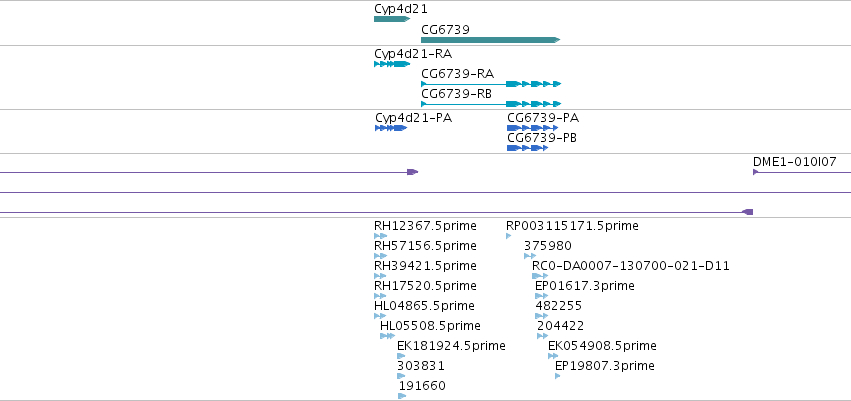This screenshot has width=851, height=401.
Task: Select the CG6739-PA protein glyph
Action: coord(532,128)
